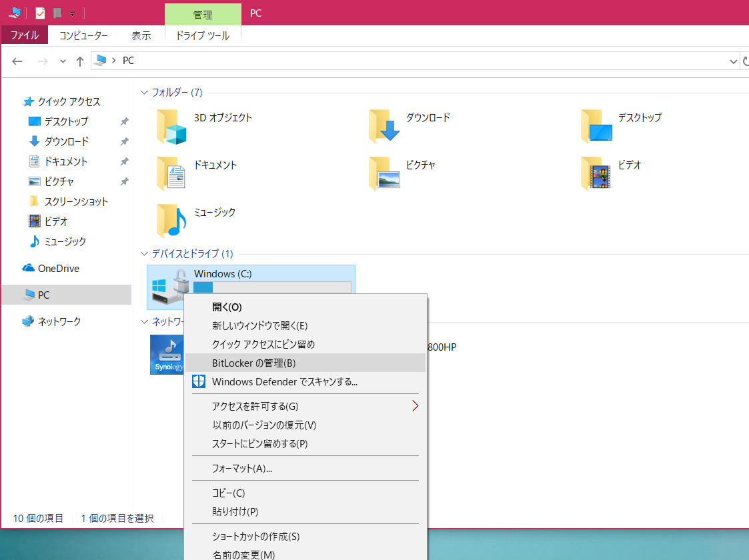Image resolution: width=749 pixels, height=560 pixels.
Task: Click the Windows (C:) capacity bar
Action: (x=272, y=287)
